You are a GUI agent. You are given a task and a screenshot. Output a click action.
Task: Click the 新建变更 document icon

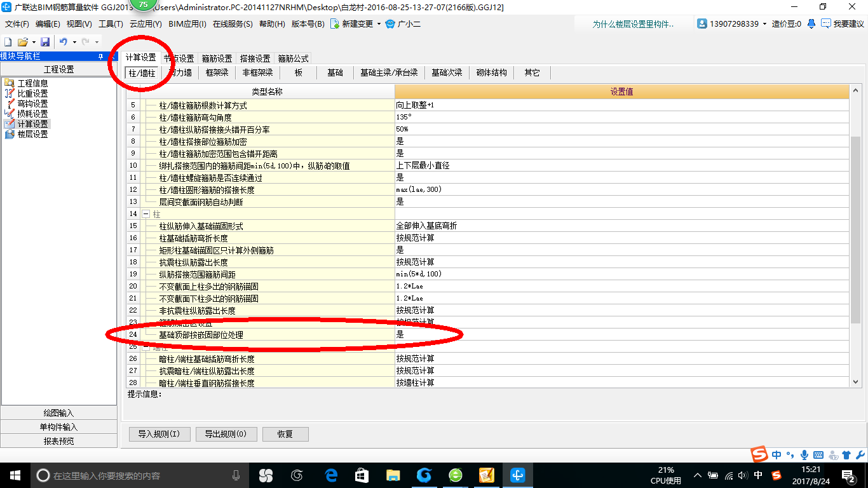tap(334, 24)
